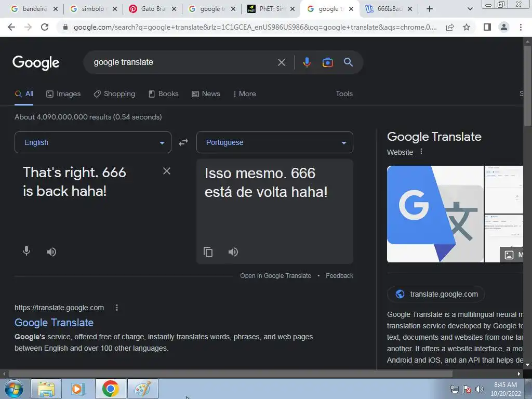Click the Google Translate panel heading
The image size is (532, 399).
[434, 137]
